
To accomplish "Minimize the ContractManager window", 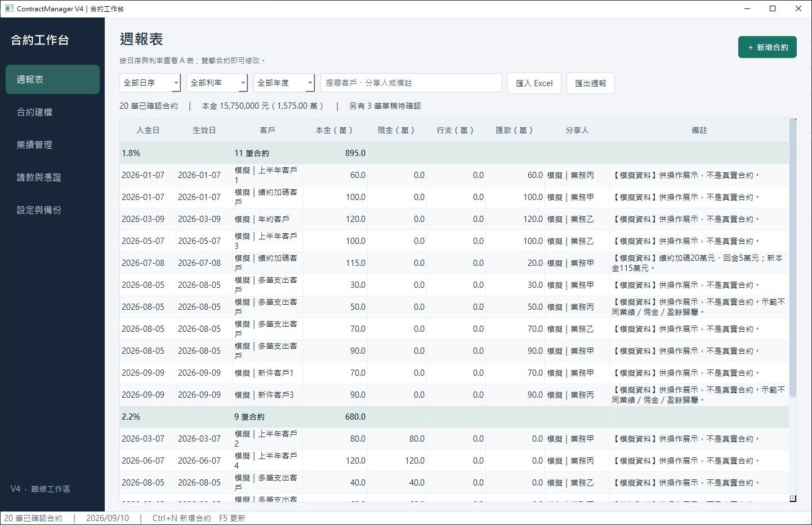I will pyautogui.click(x=747, y=8).
